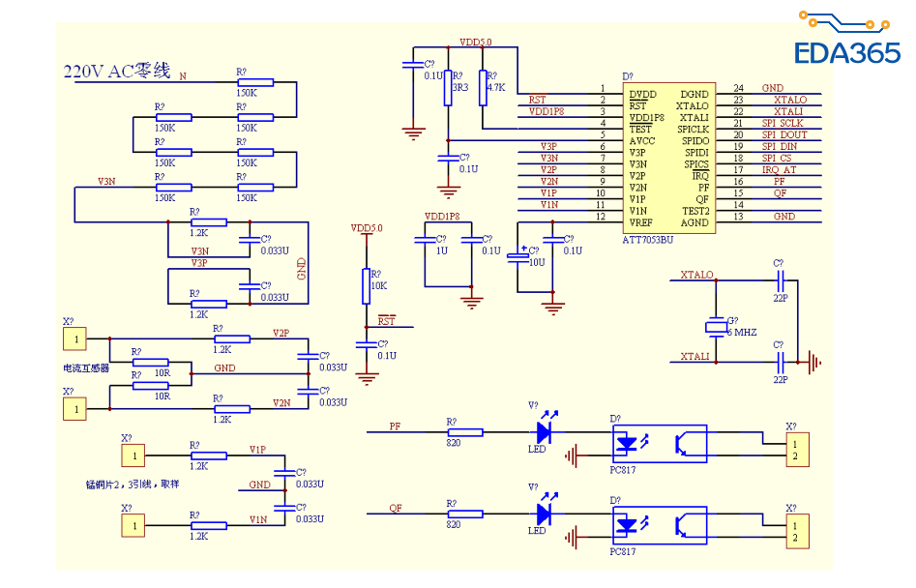Viewport: 916px width, 588px height.
Task: Click the VDD1P8 label above the 1U capacitor
Action: (442, 216)
